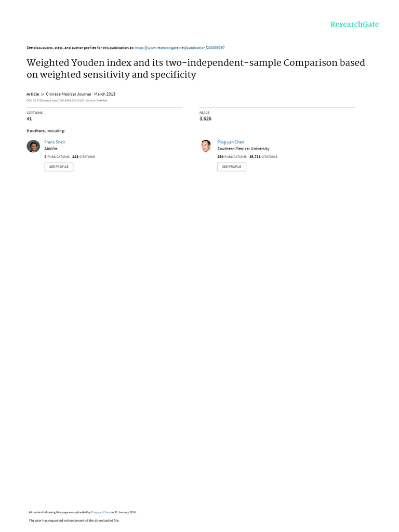The image size is (399, 532).
Task: Open the researchgate.net publication URL link
Action: (179, 48)
